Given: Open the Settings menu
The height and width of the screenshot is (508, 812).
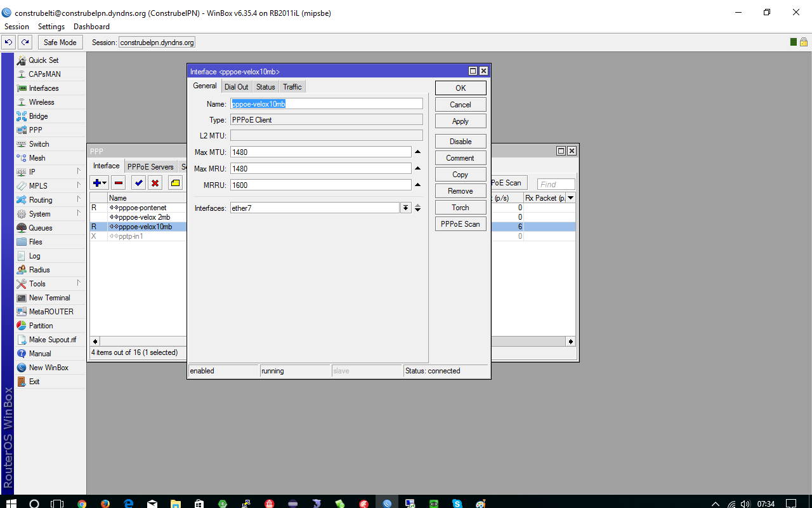Looking at the screenshot, I should click(51, 27).
